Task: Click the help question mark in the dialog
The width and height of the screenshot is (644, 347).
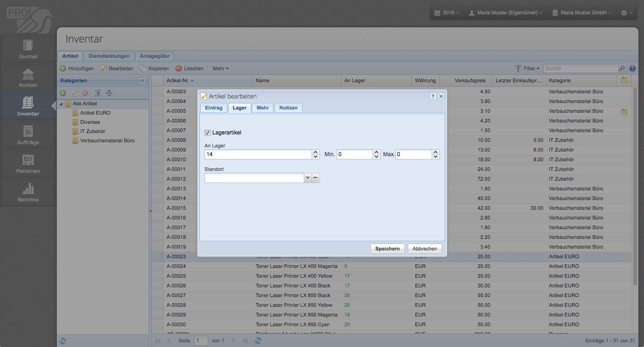Action: [x=433, y=96]
